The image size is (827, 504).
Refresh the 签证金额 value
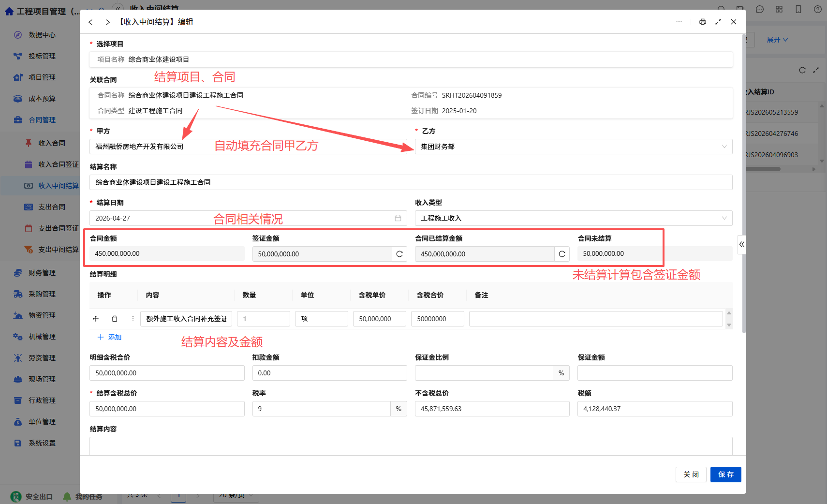(x=399, y=254)
